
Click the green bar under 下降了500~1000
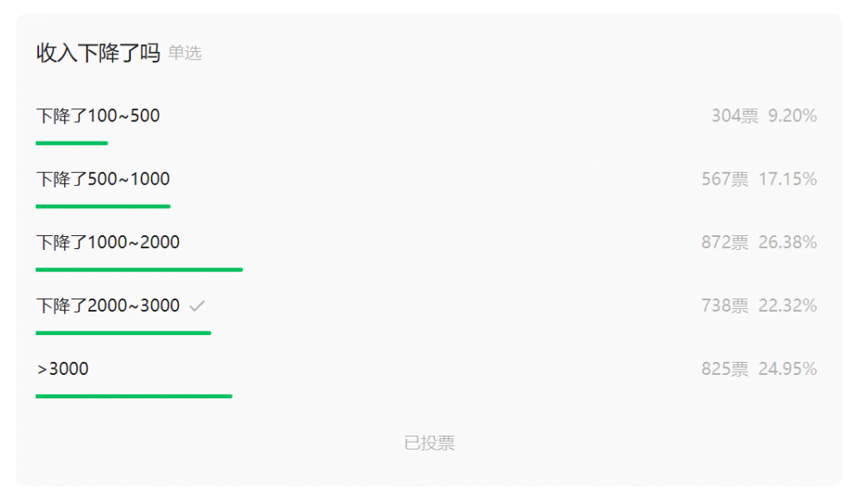tap(103, 207)
